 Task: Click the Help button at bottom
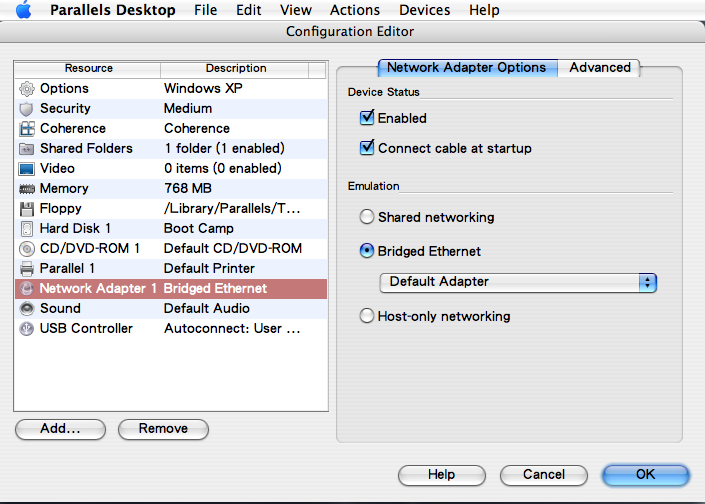442,475
